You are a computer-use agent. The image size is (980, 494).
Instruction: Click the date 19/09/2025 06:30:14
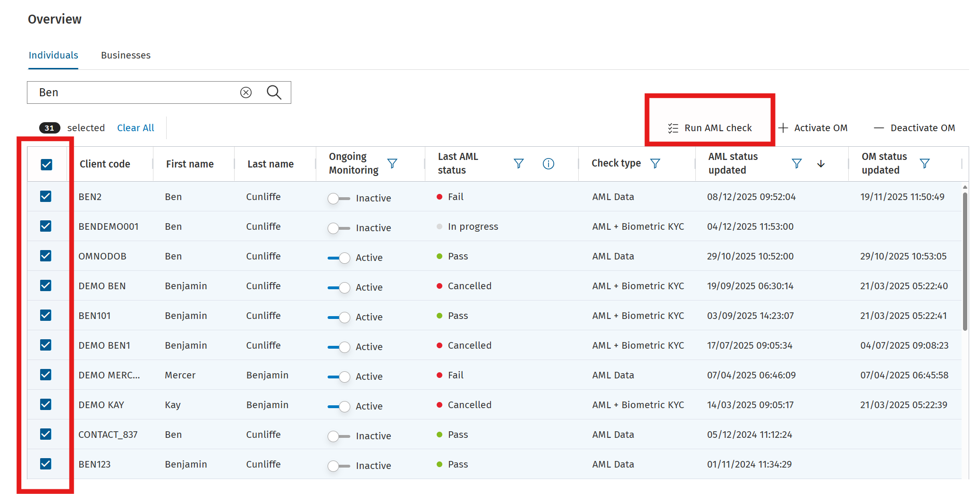tap(750, 286)
